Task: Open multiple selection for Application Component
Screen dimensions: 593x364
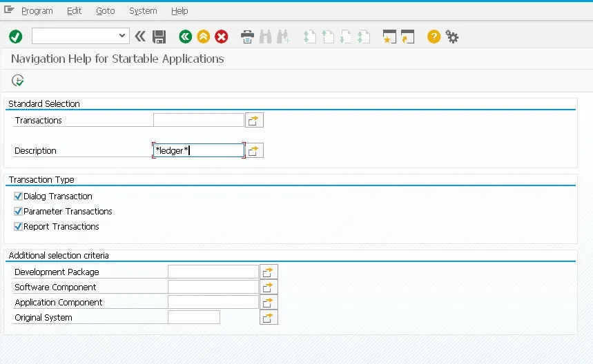Action: point(269,302)
